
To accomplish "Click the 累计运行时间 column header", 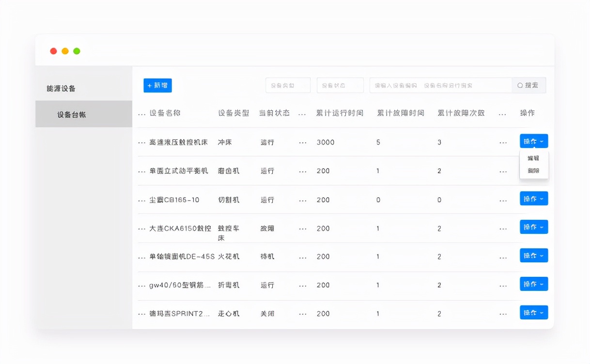I will point(340,113).
